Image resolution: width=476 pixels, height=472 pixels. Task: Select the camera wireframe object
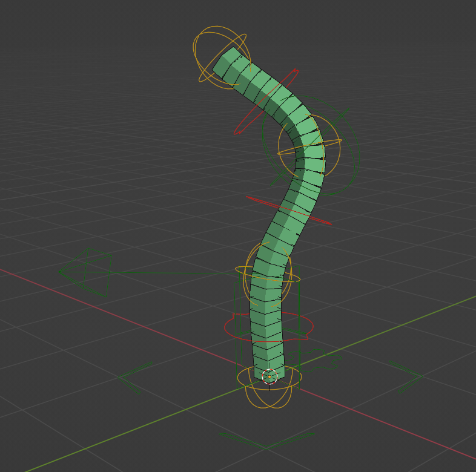point(85,272)
